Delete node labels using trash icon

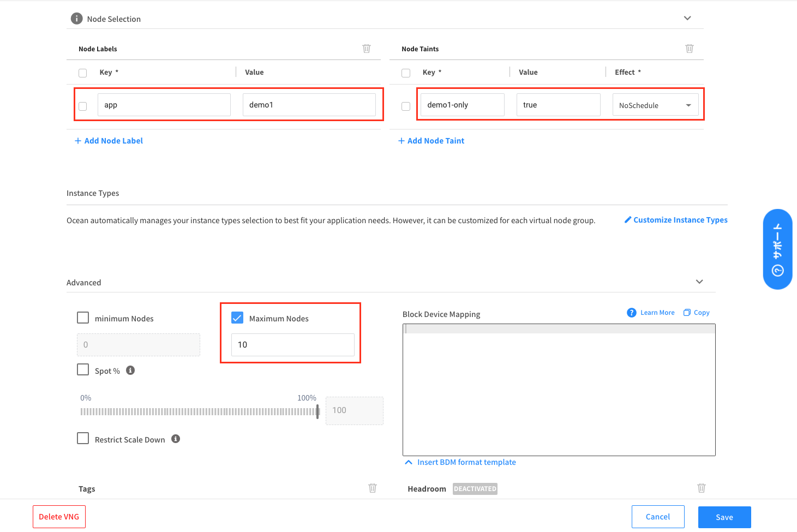pos(367,49)
